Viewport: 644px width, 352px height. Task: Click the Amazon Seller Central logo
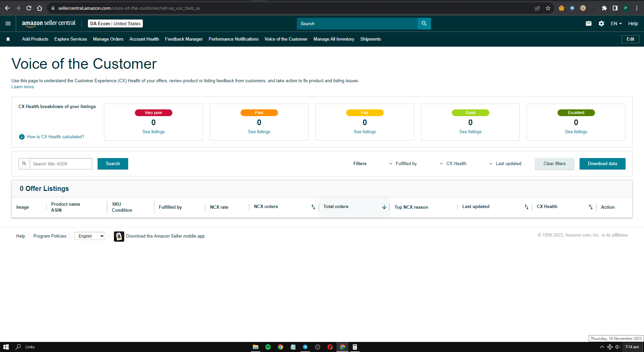click(x=49, y=23)
